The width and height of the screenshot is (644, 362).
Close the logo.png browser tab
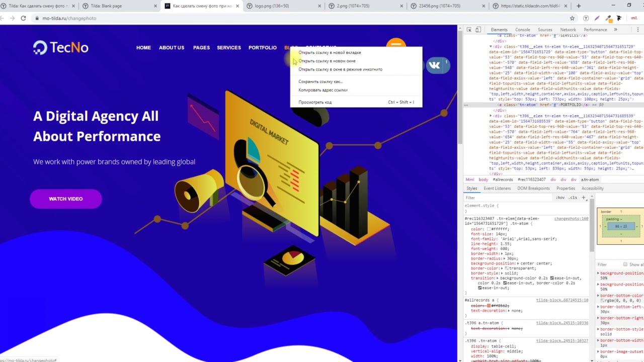pos(319,6)
